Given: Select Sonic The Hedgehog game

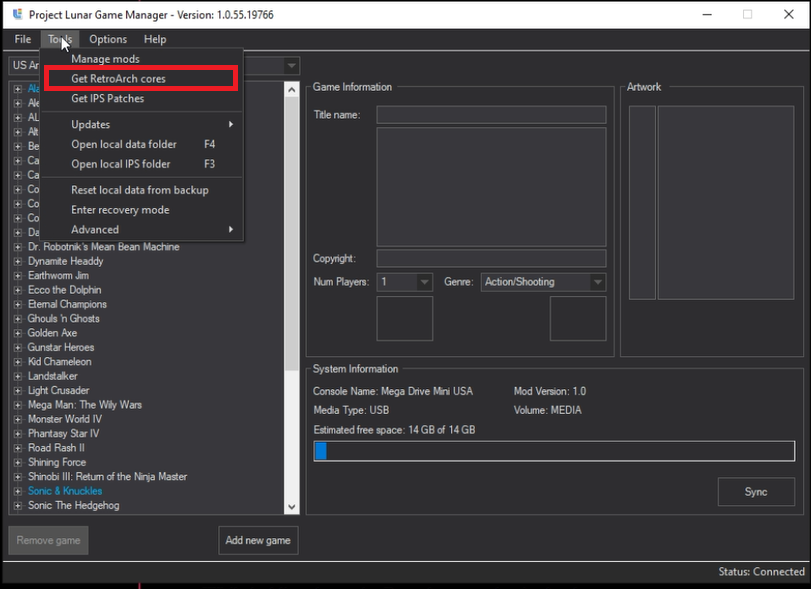Looking at the screenshot, I should click(x=73, y=505).
